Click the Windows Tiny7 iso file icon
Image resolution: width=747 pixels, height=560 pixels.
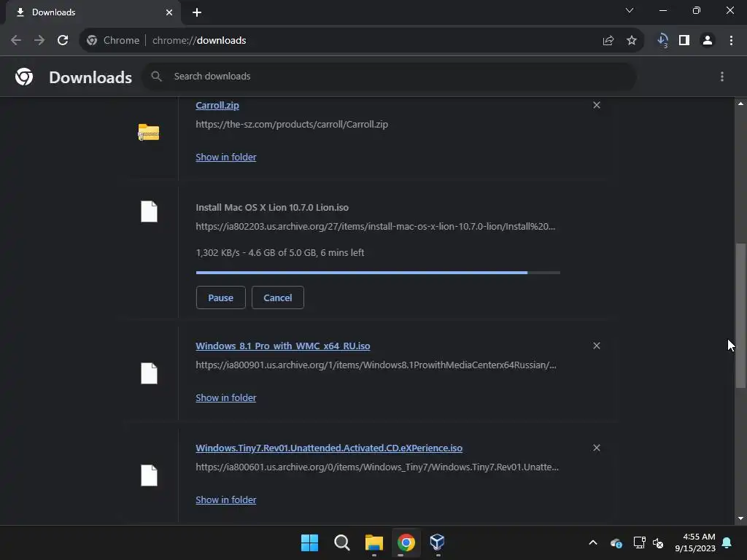click(149, 475)
